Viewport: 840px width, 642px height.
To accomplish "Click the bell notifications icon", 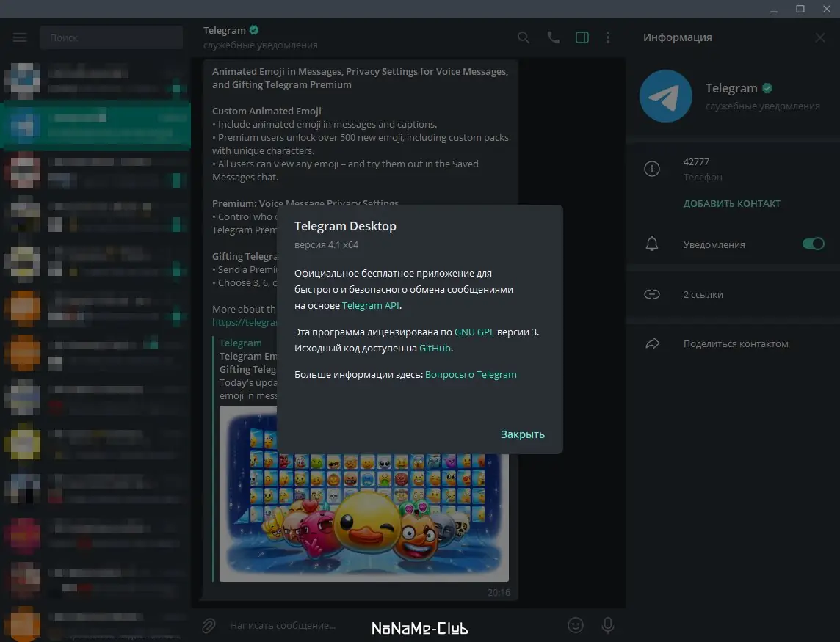I will pos(651,244).
